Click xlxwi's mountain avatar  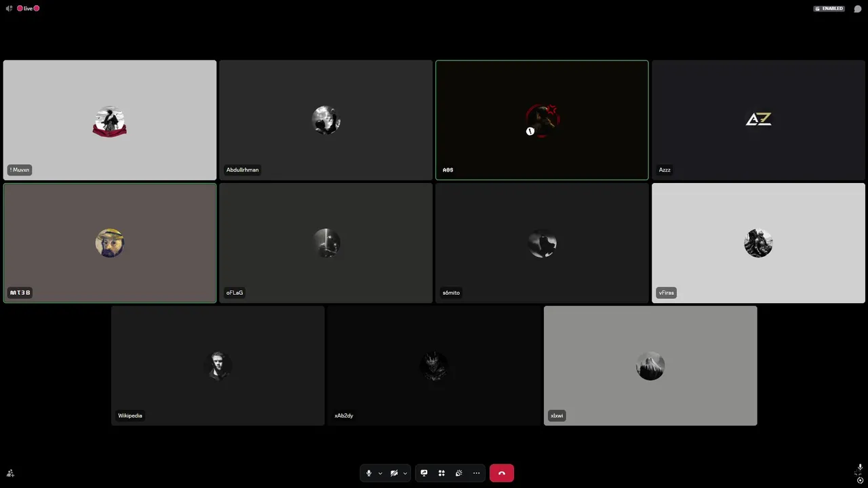pos(650,366)
